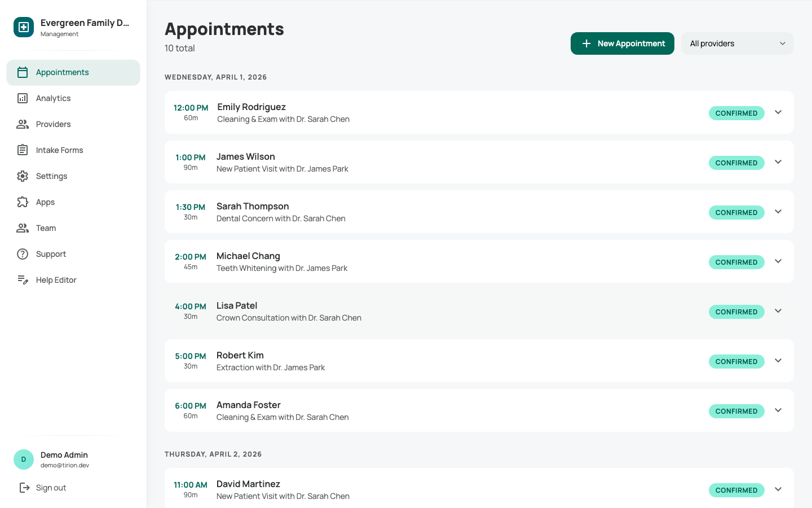Click Sign out
Image resolution: width=812 pixels, height=508 pixels.
pyautogui.click(x=51, y=487)
